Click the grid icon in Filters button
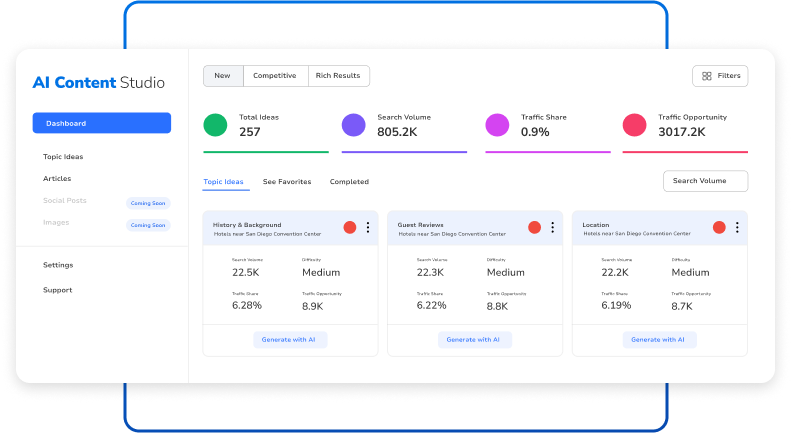This screenshot has height=433, width=791. 707,76
